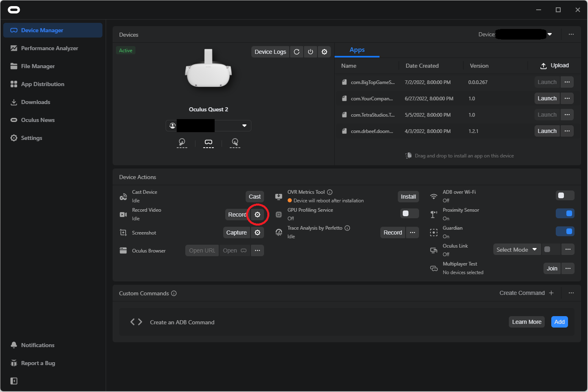Open Oculus Link more options

(x=568, y=249)
